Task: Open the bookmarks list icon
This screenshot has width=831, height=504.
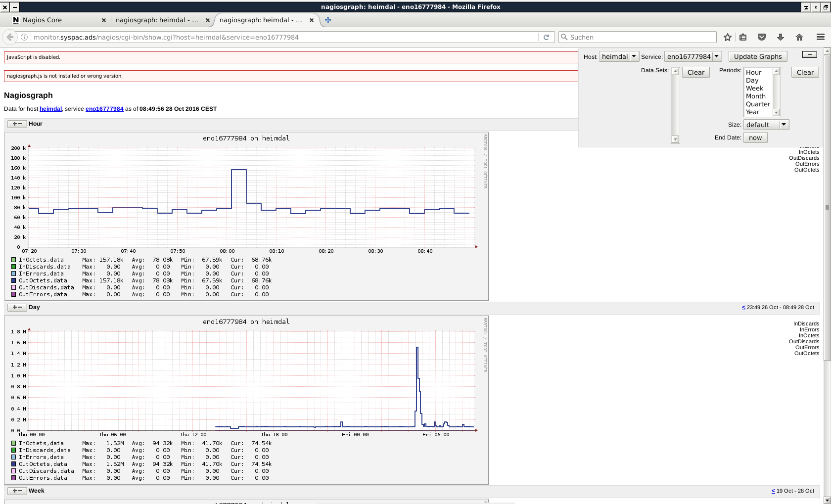Action: [743, 37]
